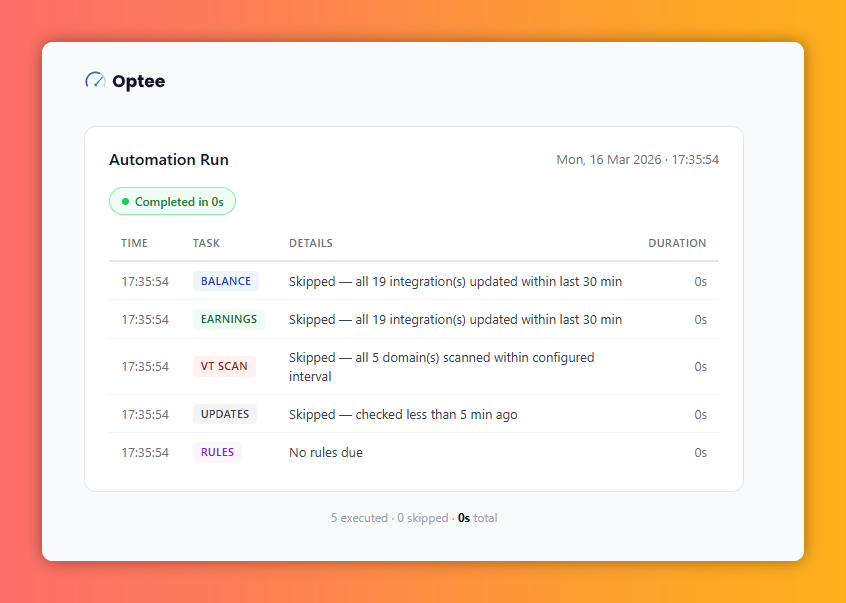Image resolution: width=846 pixels, height=603 pixels.
Task: Click the time cell in VT SCAN row
Action: click(x=145, y=367)
